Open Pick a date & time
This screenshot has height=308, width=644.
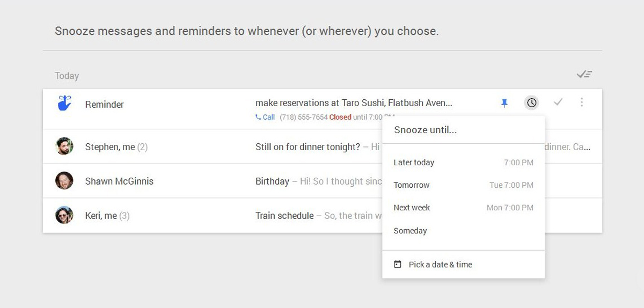[440, 265]
